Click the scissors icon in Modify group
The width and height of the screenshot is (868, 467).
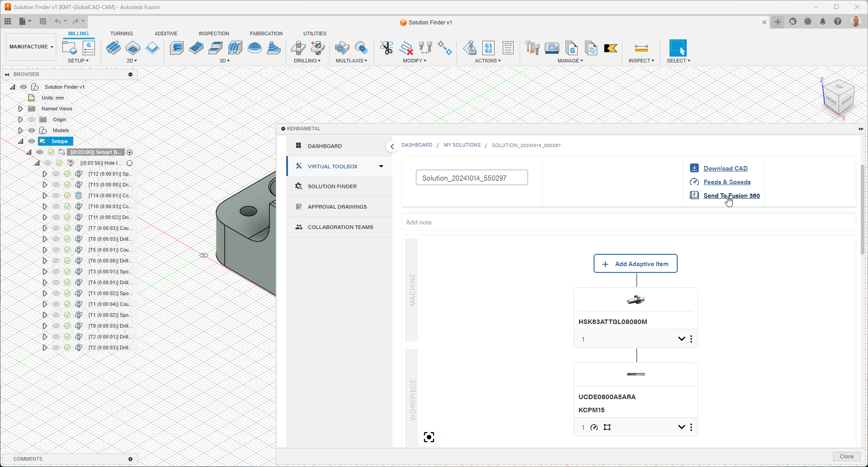point(387,48)
